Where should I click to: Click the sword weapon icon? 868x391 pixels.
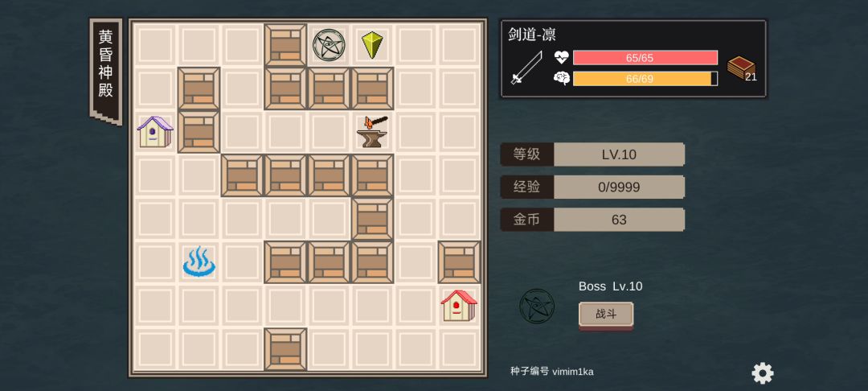pos(526,68)
